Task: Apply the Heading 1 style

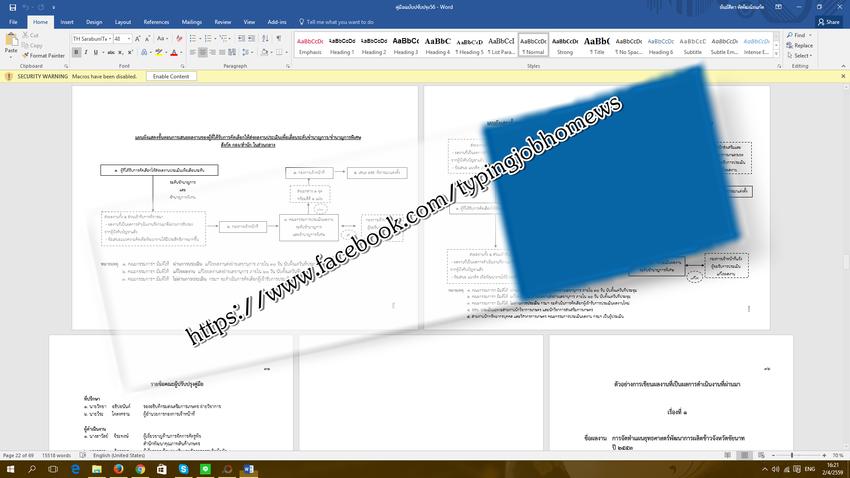Action: tap(342, 46)
